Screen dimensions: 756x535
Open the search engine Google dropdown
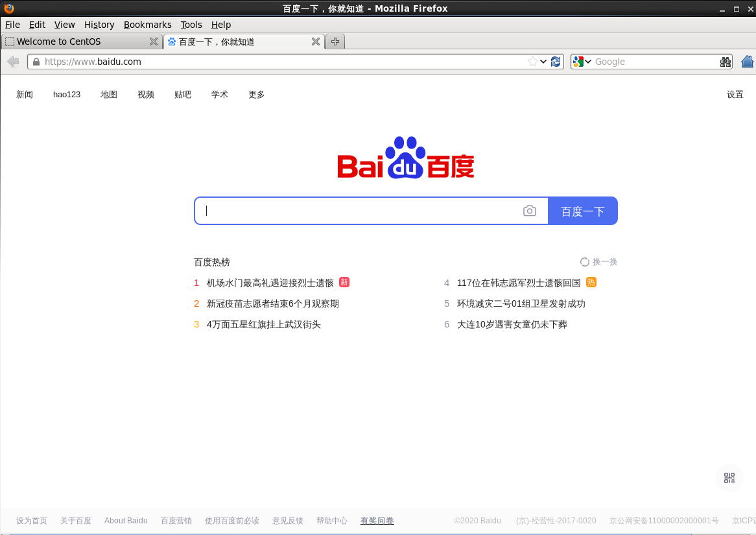pyautogui.click(x=582, y=62)
